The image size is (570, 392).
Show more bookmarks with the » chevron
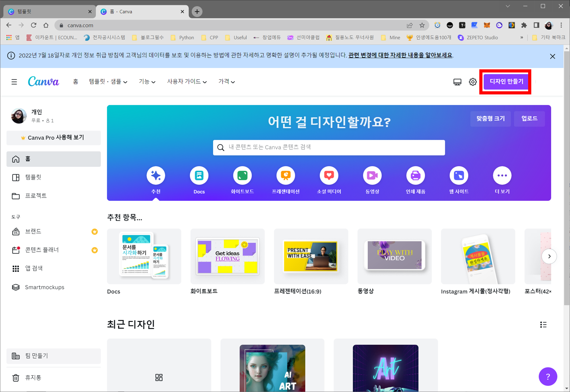pos(522,38)
